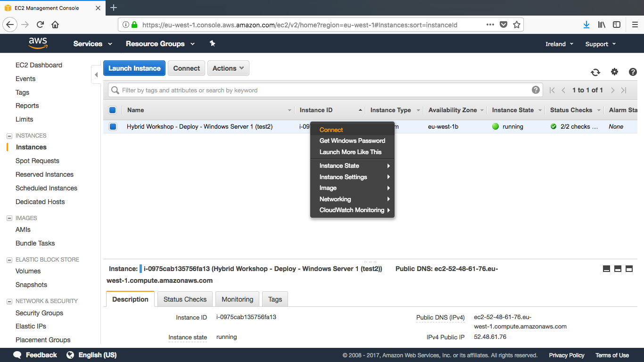Collapse the NETWORK & SECURITY section
Screen dimensions: 644x362
tap(9, 301)
